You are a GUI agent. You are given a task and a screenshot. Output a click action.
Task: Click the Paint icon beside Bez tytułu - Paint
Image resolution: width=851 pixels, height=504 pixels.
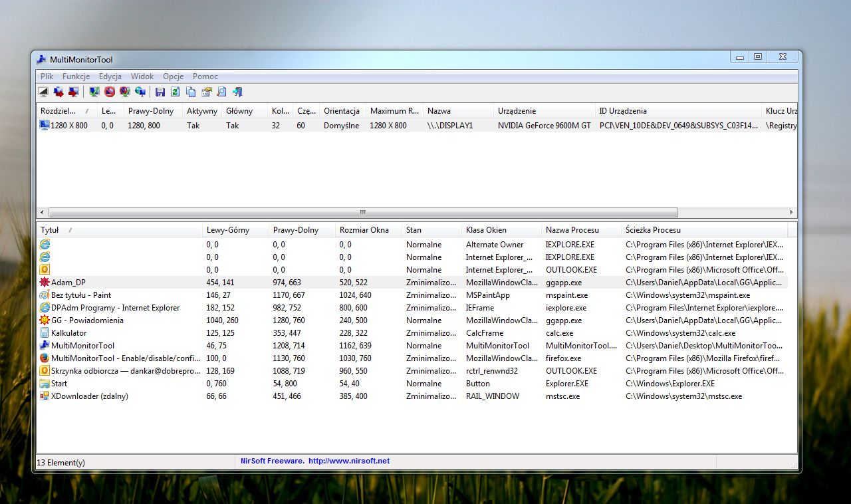point(45,295)
